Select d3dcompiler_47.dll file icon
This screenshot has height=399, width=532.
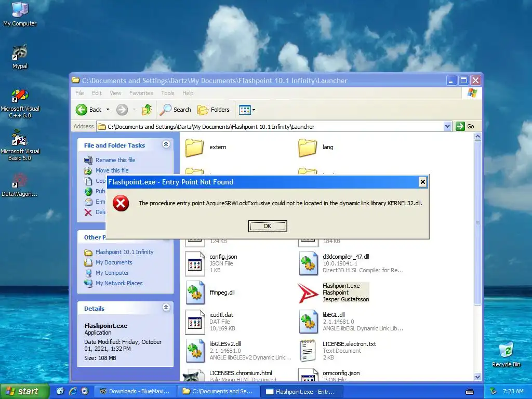pos(308,263)
